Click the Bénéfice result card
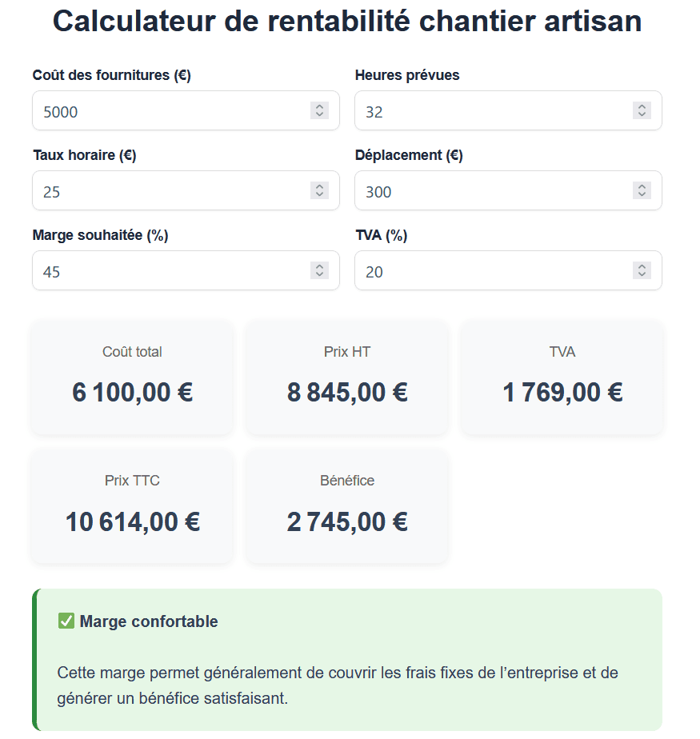 tap(347, 506)
